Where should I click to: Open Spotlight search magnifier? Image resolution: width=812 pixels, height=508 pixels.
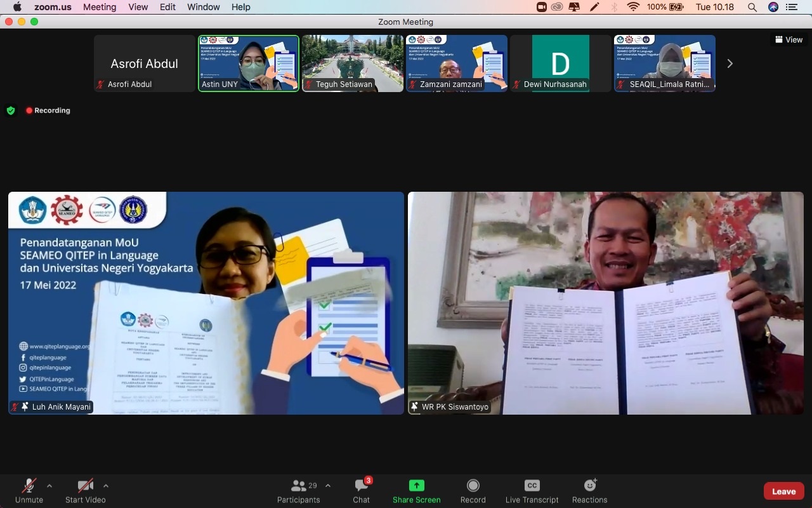752,7
